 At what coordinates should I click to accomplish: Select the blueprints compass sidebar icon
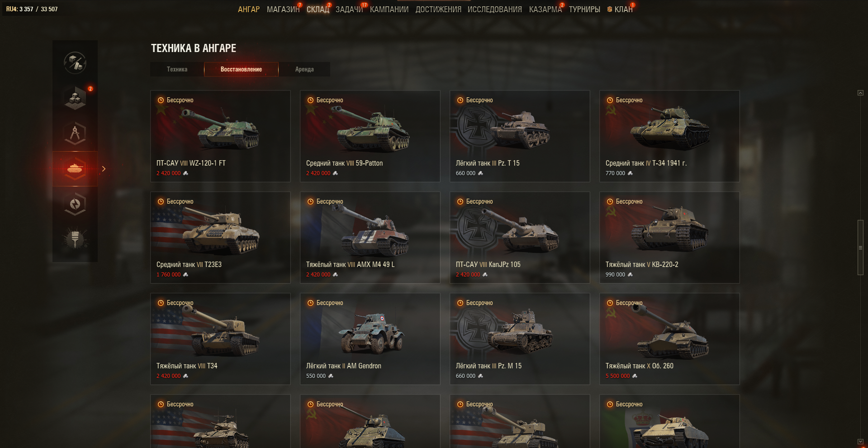tap(75, 133)
